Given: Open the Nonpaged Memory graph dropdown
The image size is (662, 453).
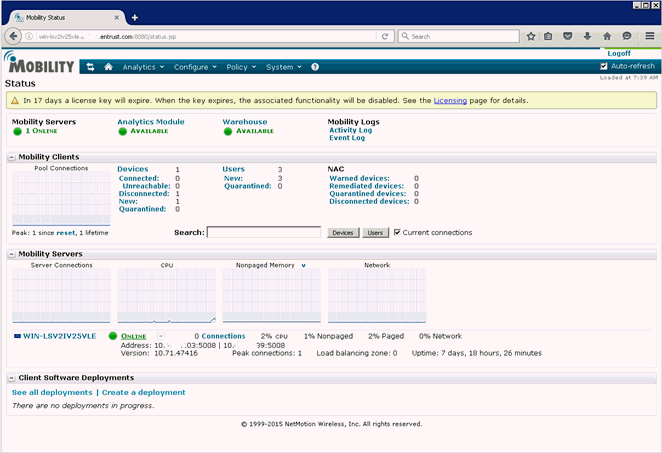Looking at the screenshot, I should pyautogui.click(x=303, y=266).
